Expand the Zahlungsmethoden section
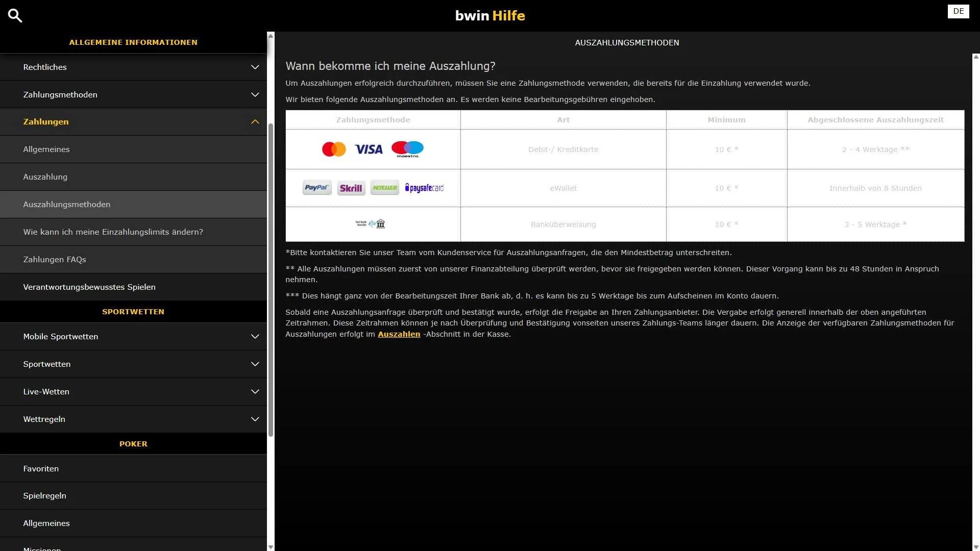Image resolution: width=980 pixels, height=551 pixels. pos(255,94)
